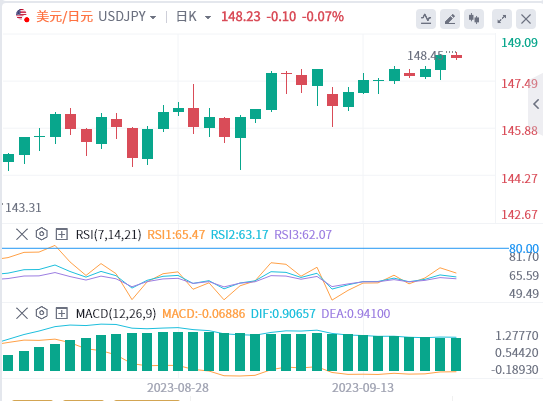The height and width of the screenshot is (401, 543).
Task: Open the indicator line chart tool
Action: (x=426, y=19)
